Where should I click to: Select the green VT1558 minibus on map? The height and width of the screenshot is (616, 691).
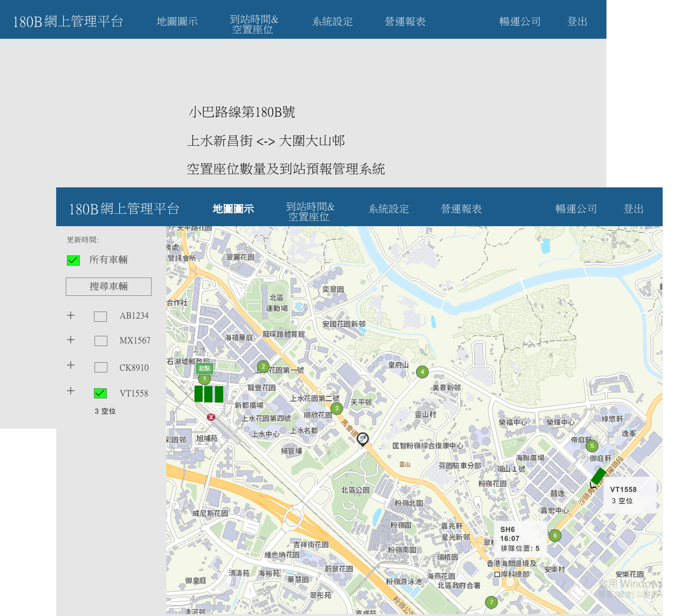[599, 476]
